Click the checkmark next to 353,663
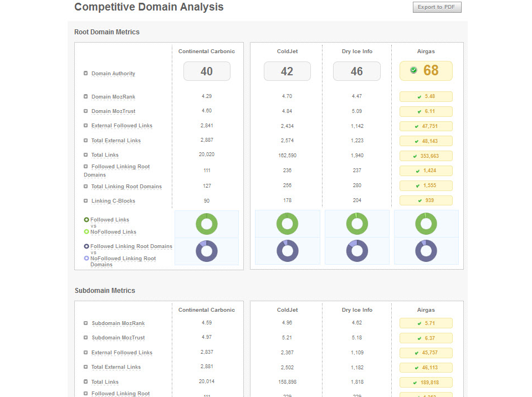Screen dimensions: 532x397 (415, 156)
